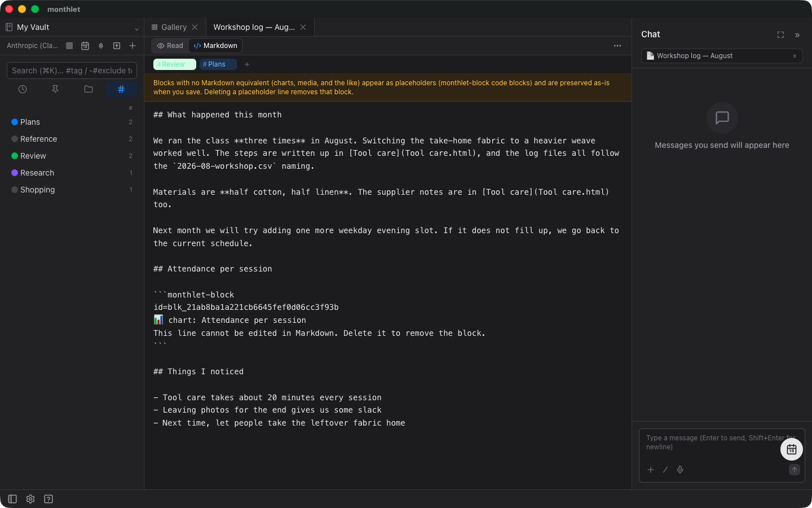Start voice input with microphone icon
This screenshot has height=508, width=812.
(680, 470)
